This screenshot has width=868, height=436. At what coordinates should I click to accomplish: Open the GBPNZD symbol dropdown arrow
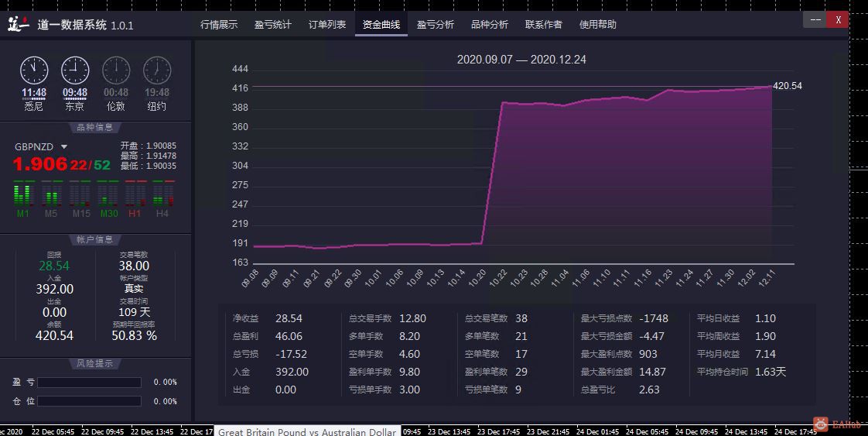pos(64,147)
